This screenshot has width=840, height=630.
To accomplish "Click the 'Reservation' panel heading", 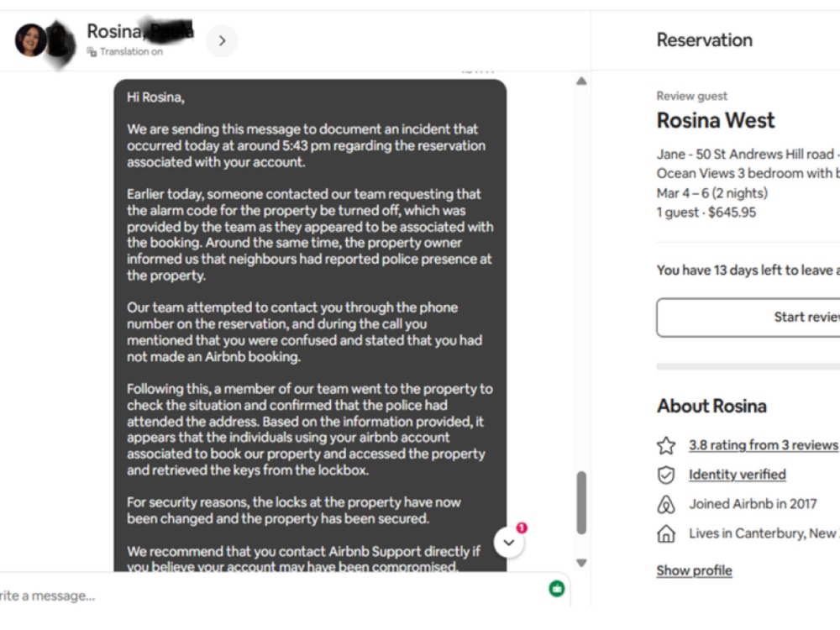I will pos(705,40).
